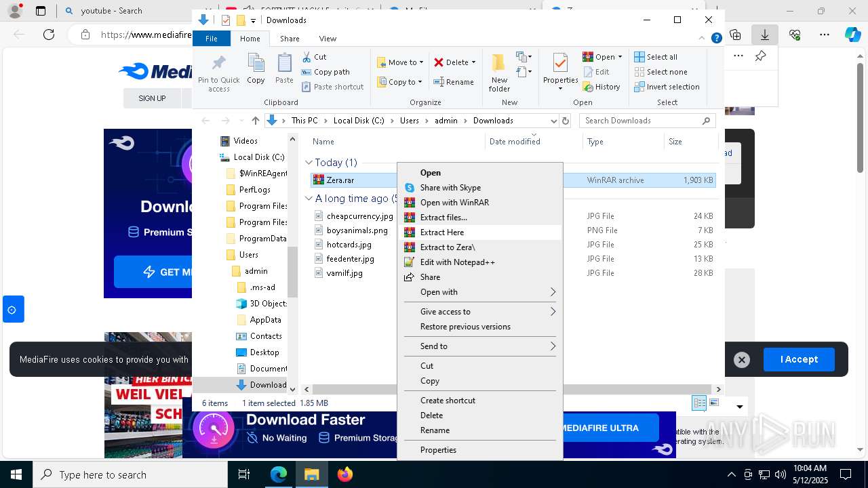This screenshot has width=868, height=488.
Task: Select Desktop in the navigation tree
Action: [x=264, y=352]
